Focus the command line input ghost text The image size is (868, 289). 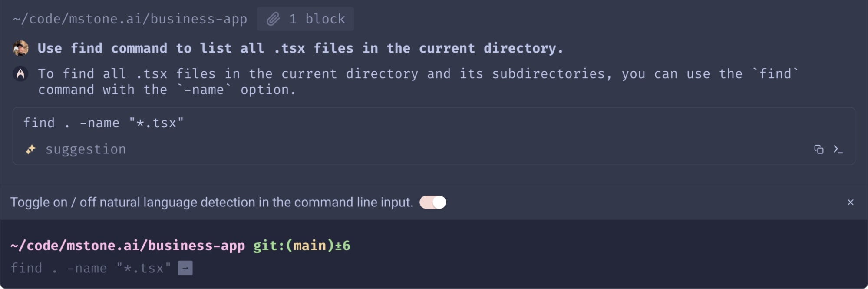point(90,268)
